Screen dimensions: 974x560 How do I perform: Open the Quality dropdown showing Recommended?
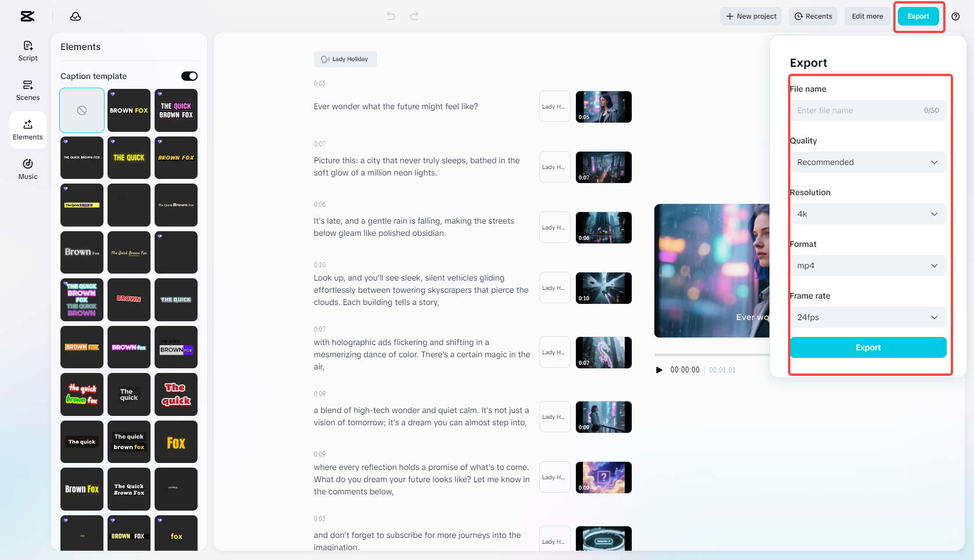click(868, 162)
